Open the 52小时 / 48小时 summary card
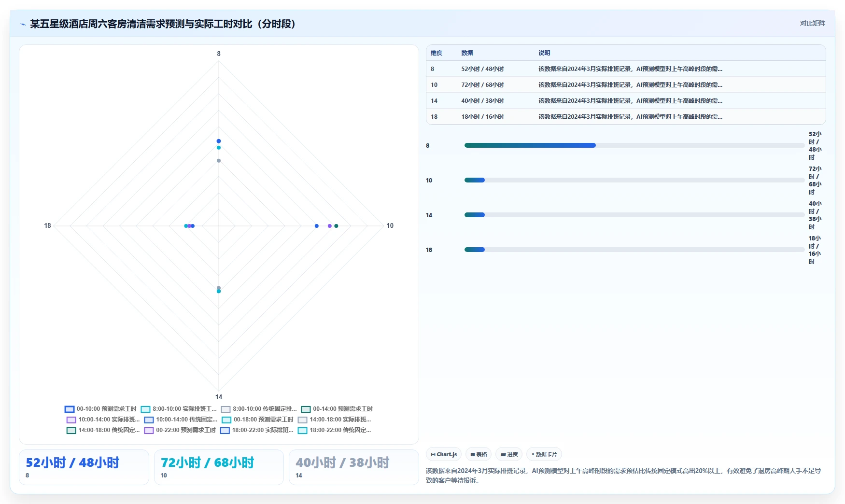Screen dimensions: 845x504 (x=84, y=467)
